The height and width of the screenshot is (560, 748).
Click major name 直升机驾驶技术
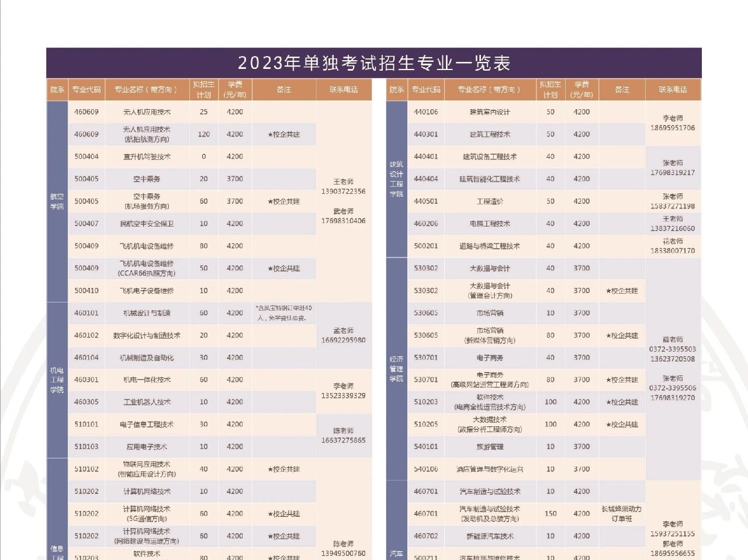(147, 156)
